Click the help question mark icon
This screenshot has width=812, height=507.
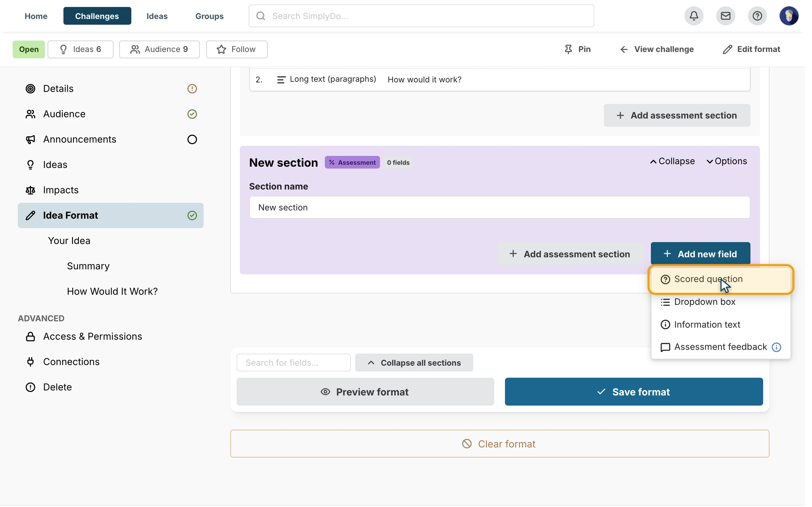click(x=757, y=16)
